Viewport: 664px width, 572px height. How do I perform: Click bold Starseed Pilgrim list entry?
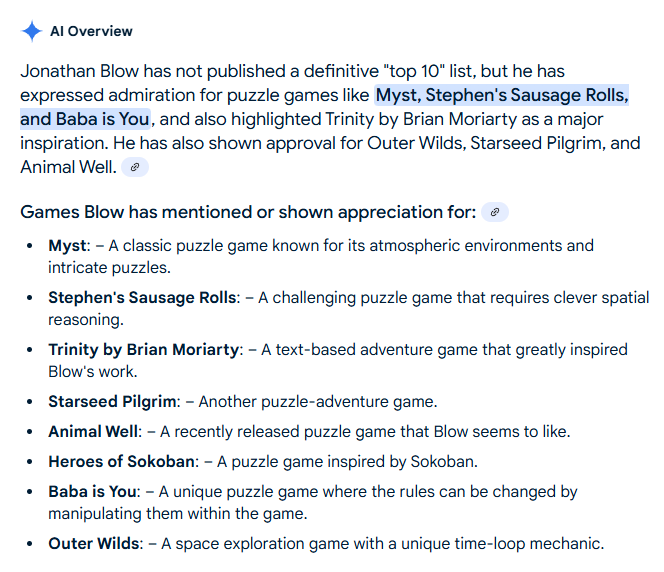113,401
